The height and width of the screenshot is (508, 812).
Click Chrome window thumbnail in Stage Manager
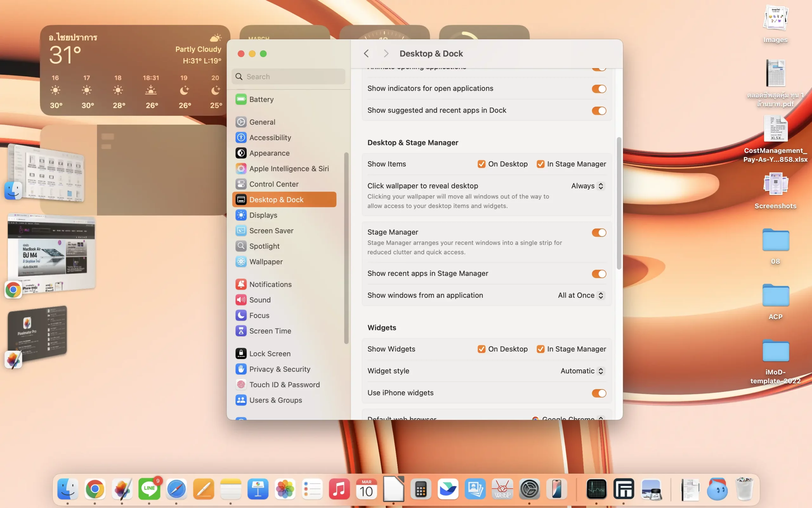click(x=51, y=252)
